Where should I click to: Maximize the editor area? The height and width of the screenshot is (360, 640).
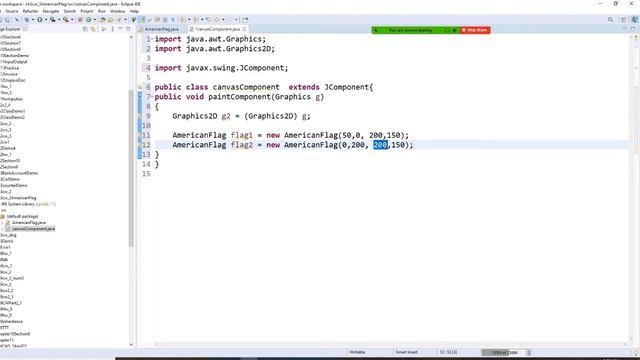pyautogui.click(x=633, y=29)
